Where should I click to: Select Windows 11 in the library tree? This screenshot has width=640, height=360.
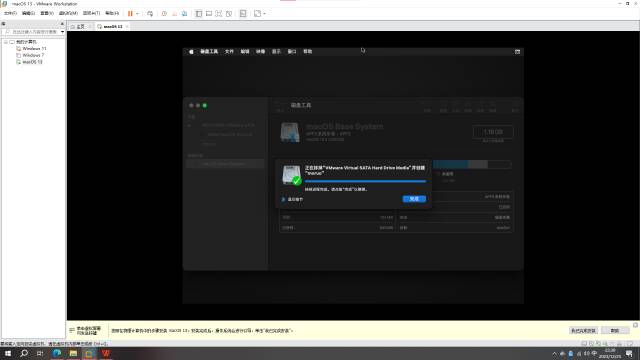point(34,48)
